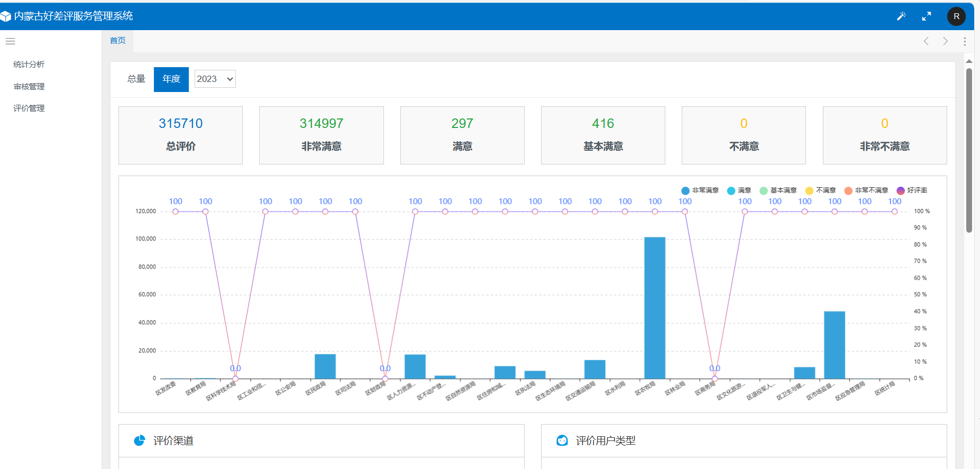Click the magic wand theme icon
This screenshot has width=980, height=469.
coord(901,16)
